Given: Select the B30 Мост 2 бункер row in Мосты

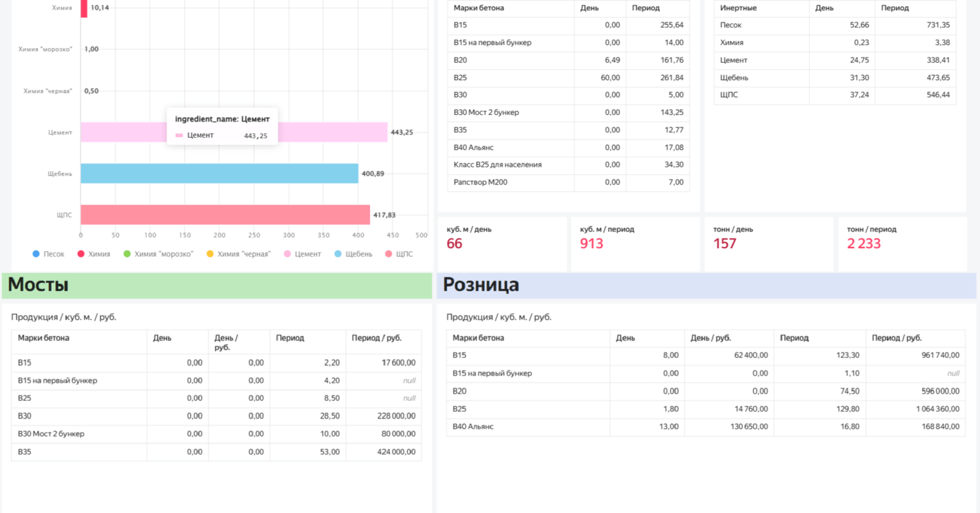Looking at the screenshot, I should click(216, 434).
